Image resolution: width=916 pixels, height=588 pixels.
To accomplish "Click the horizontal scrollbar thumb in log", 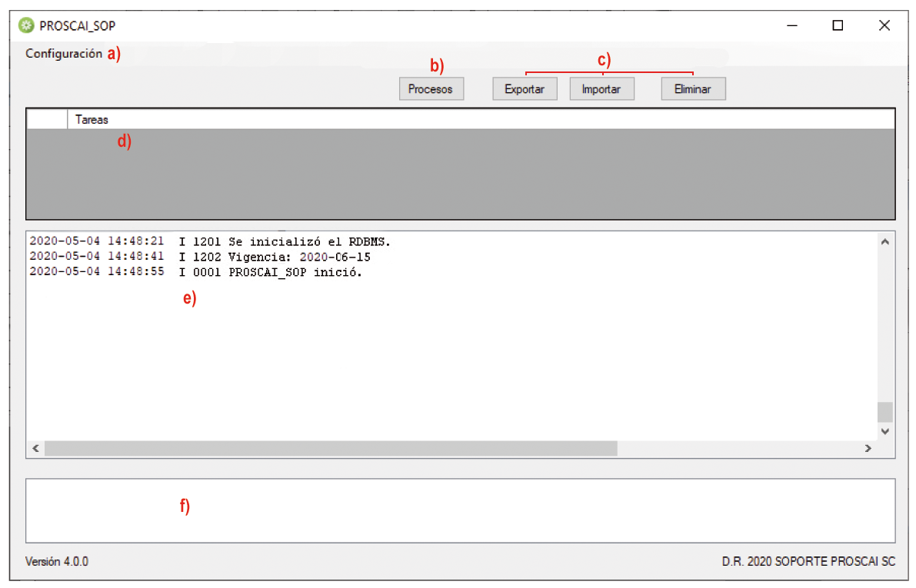I will pyautogui.click(x=331, y=448).
